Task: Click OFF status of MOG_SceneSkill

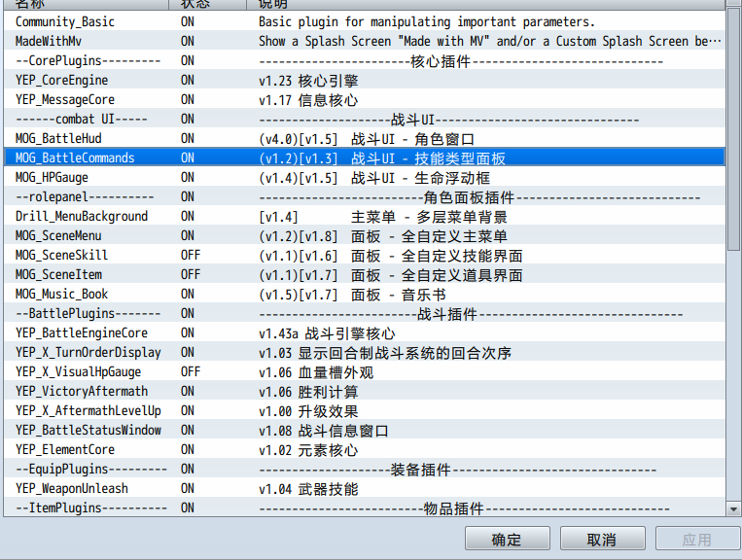Action: (191, 255)
